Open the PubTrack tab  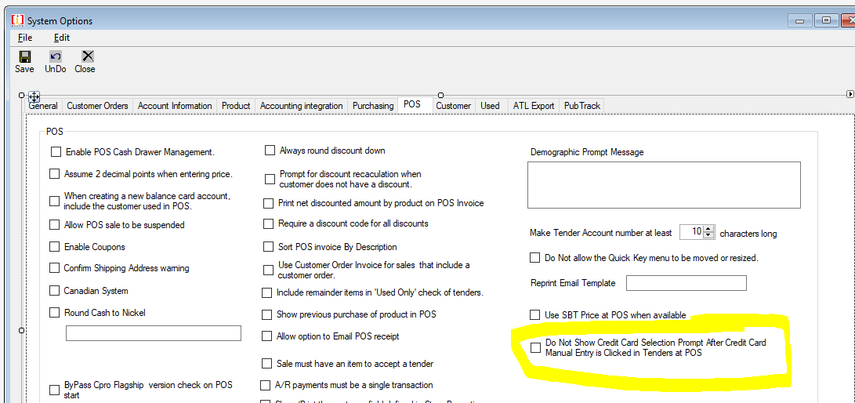582,106
